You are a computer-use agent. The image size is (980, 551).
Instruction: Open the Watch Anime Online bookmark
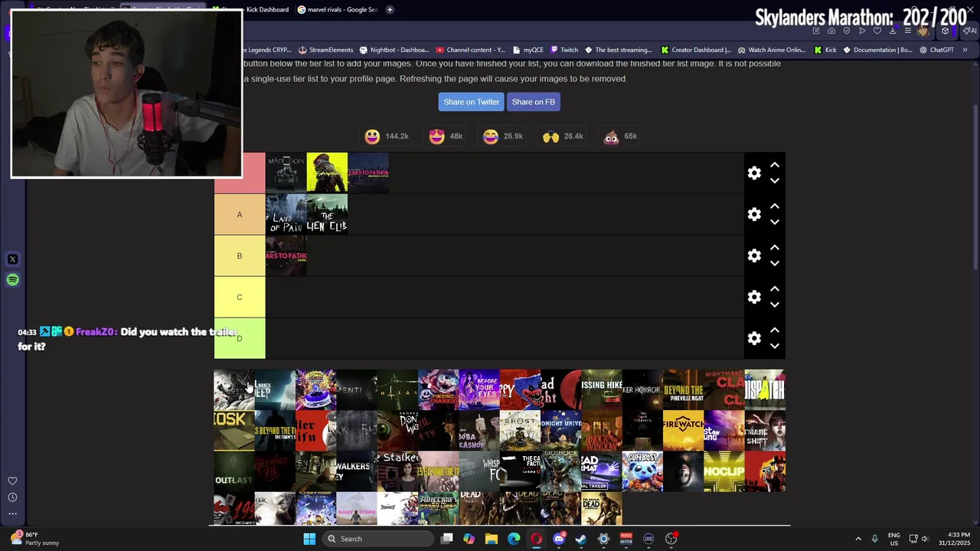point(771,50)
